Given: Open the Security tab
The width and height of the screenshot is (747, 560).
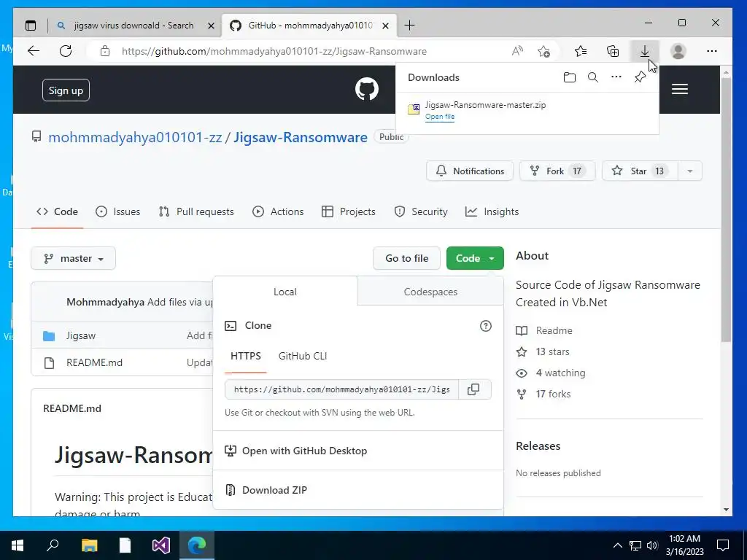Looking at the screenshot, I should click(421, 212).
